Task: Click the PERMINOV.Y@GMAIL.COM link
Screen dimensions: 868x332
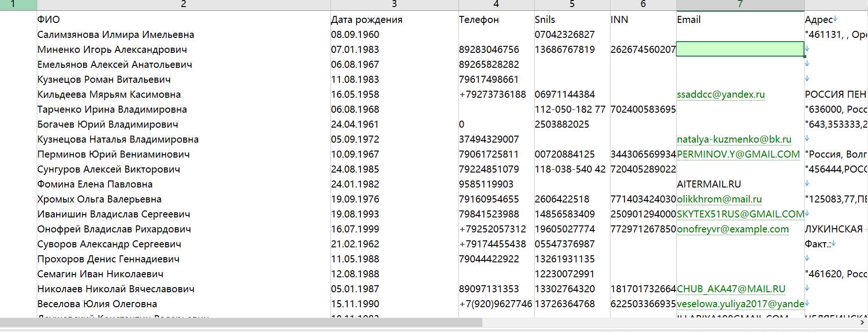Action: [738, 154]
